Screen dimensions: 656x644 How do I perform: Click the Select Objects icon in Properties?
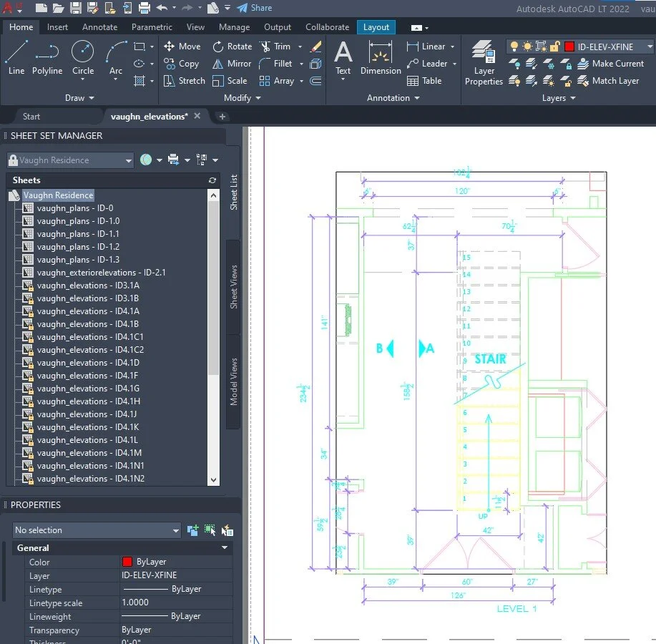[210, 530]
